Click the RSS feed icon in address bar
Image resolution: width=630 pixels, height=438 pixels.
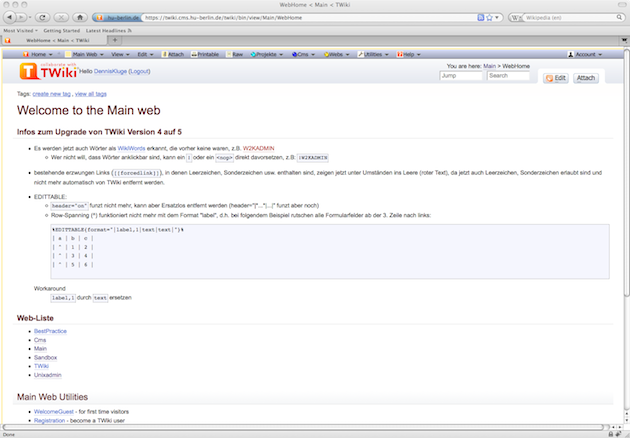pyautogui.click(x=481, y=17)
